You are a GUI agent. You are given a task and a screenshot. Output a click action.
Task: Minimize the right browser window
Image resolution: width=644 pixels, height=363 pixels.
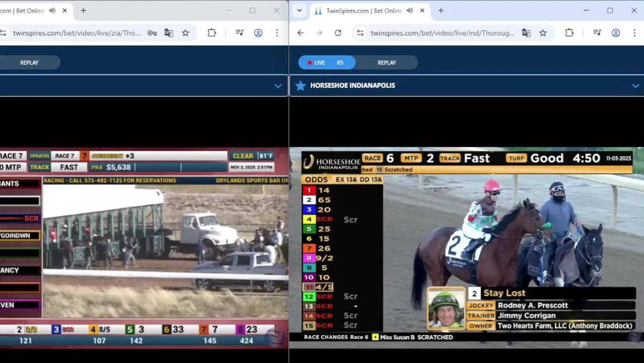[x=586, y=11]
